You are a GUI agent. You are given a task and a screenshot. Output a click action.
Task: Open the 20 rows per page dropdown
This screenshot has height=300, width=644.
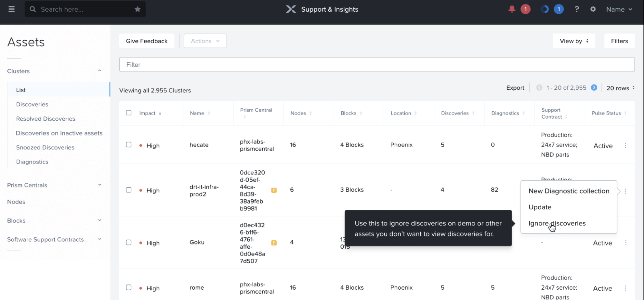(x=620, y=88)
